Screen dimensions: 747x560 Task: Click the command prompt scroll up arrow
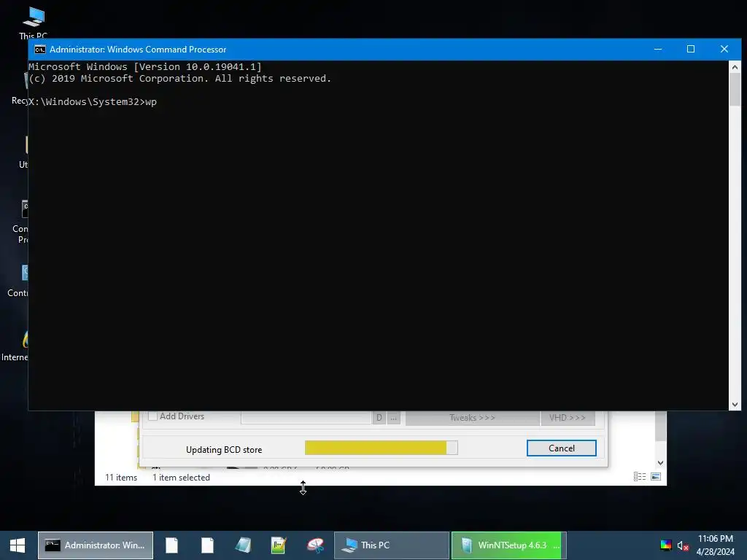point(735,67)
